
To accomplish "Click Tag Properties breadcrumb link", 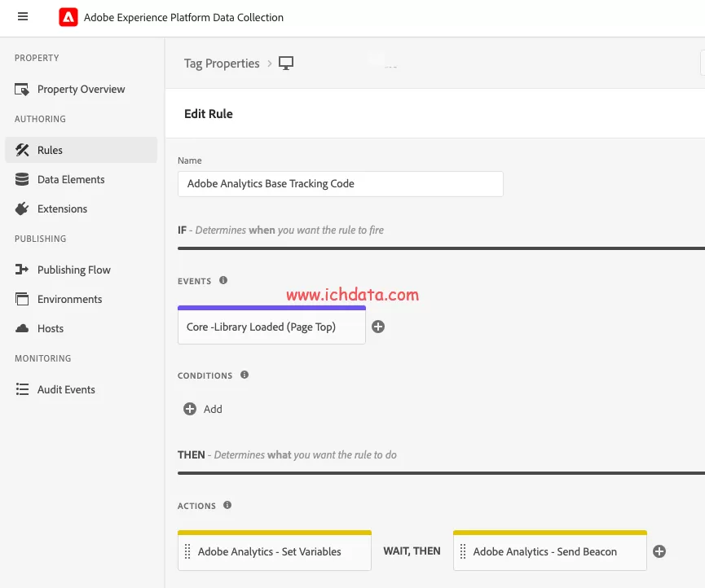I will click(x=222, y=64).
